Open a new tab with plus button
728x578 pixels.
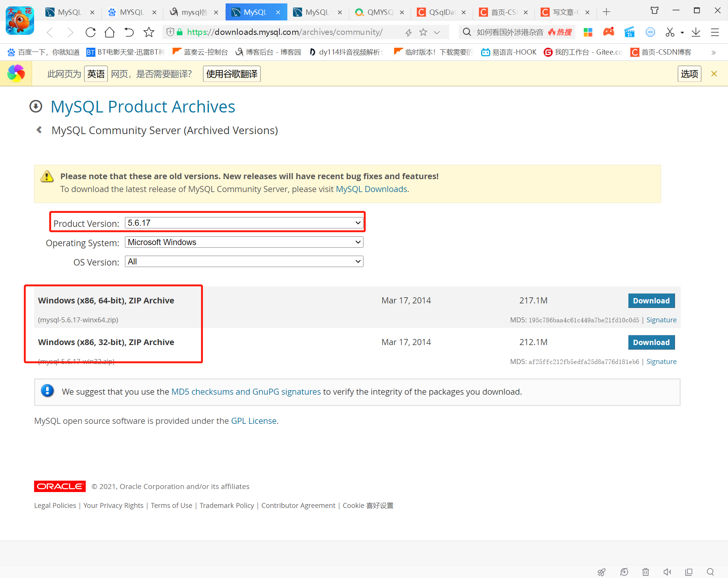coord(606,12)
